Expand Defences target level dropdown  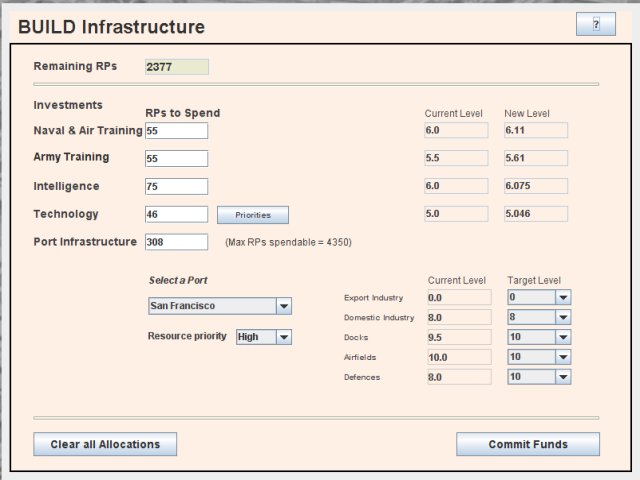pos(539,377)
